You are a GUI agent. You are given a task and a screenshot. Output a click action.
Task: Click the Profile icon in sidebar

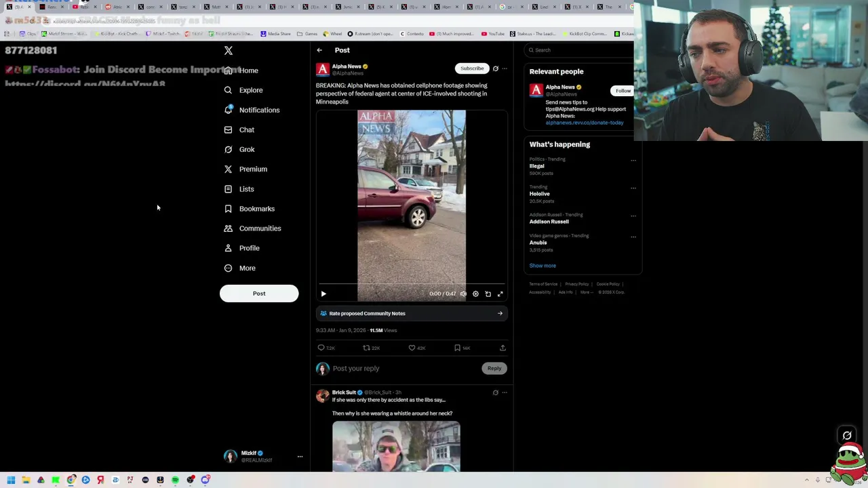[228, 248]
